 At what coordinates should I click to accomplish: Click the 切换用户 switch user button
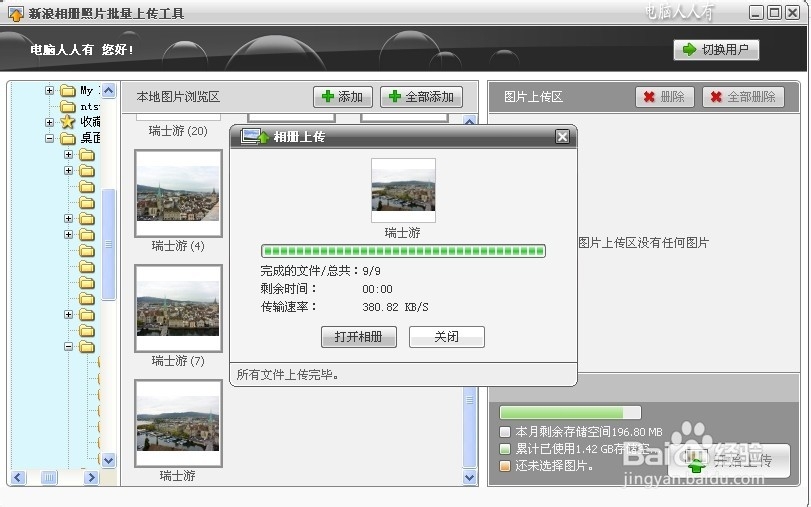tap(716, 50)
